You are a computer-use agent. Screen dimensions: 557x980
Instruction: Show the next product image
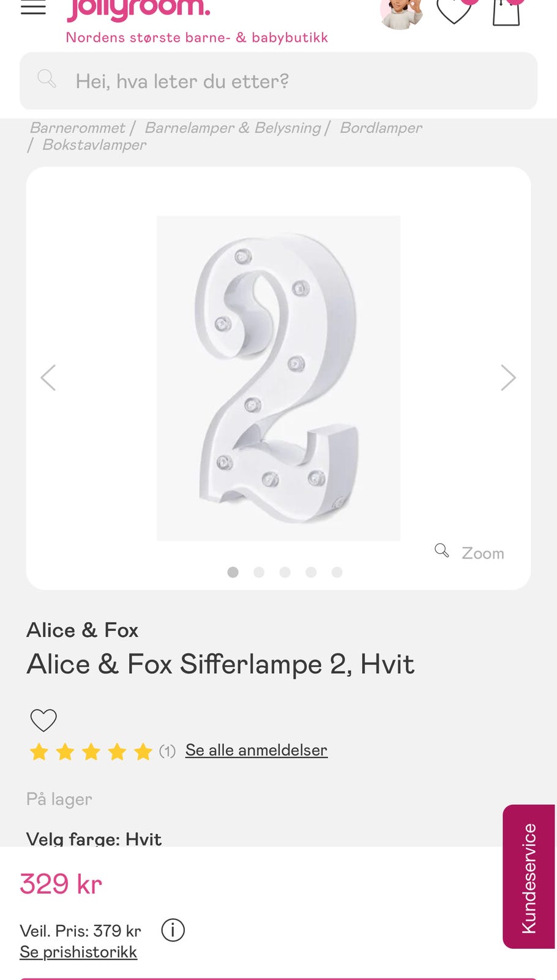(x=508, y=377)
